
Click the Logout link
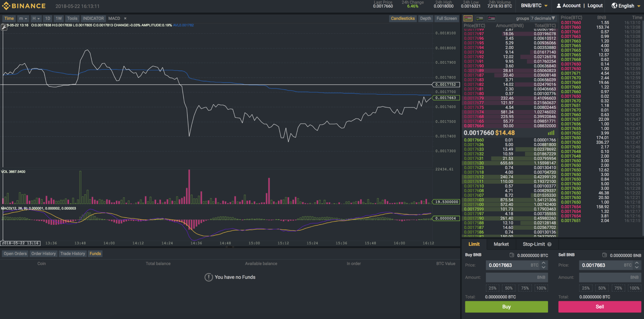[595, 6]
